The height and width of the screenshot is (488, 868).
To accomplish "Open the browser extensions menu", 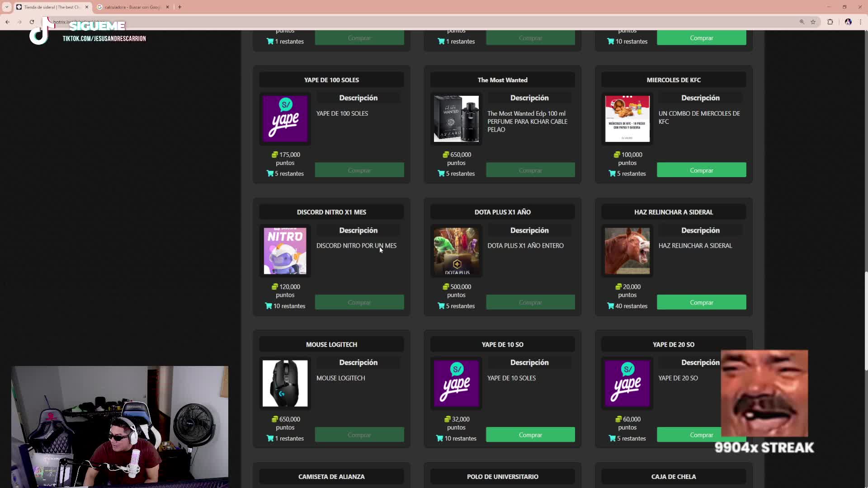I will tap(830, 22).
